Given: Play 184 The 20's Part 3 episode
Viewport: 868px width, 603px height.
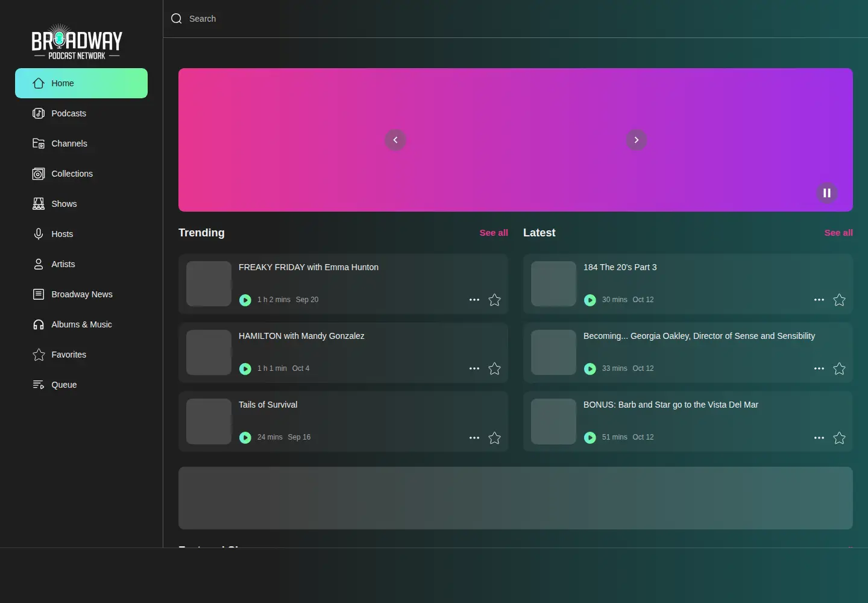Looking at the screenshot, I should pos(590,300).
